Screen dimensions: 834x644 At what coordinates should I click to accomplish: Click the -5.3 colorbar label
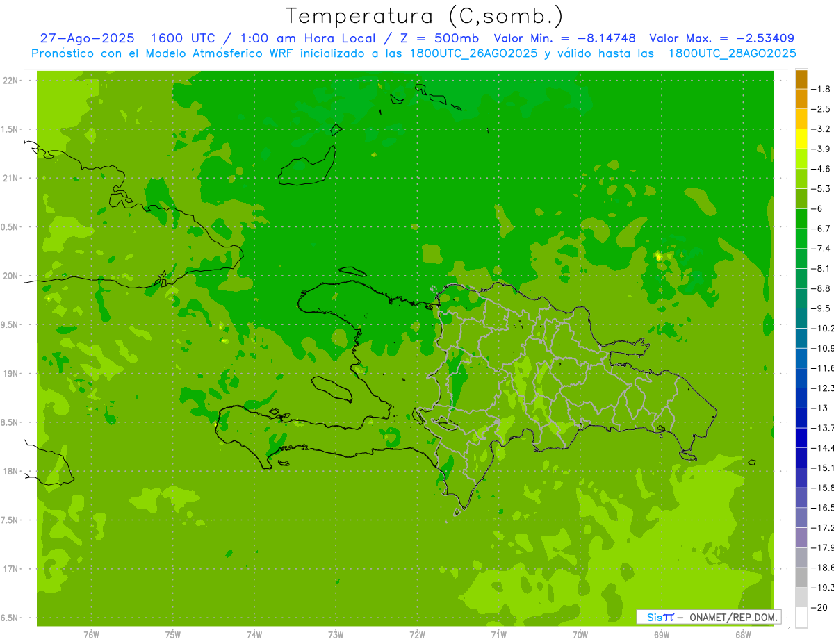tap(821, 188)
